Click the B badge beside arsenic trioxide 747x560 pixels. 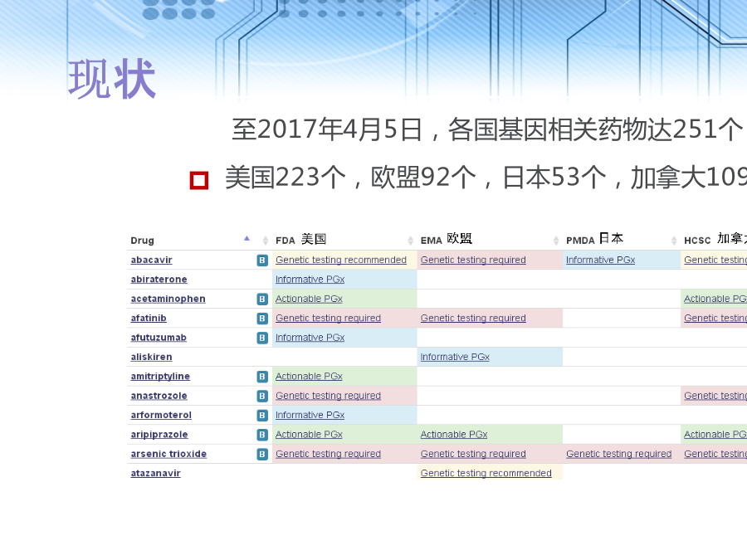262,454
